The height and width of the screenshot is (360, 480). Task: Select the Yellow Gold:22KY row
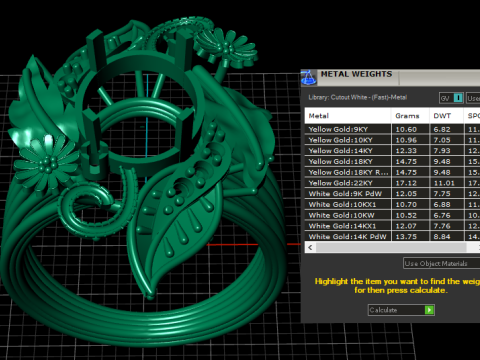(x=392, y=183)
